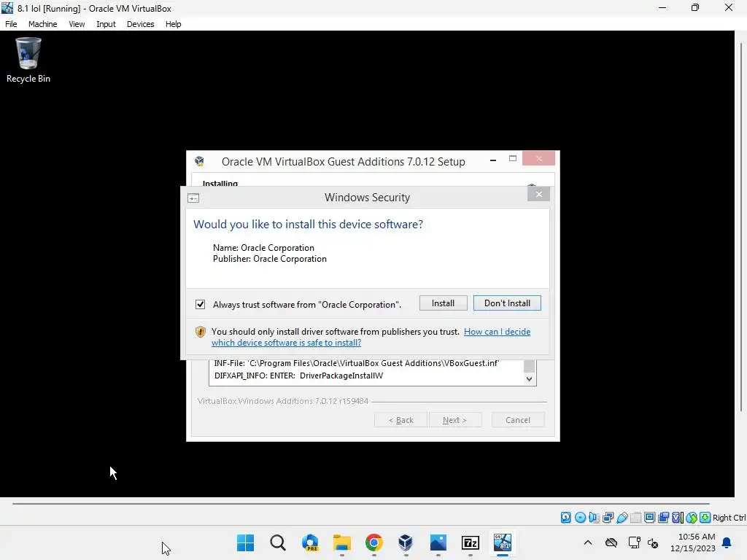Click the mouse integration status icon
747x560 pixels.
point(692,518)
